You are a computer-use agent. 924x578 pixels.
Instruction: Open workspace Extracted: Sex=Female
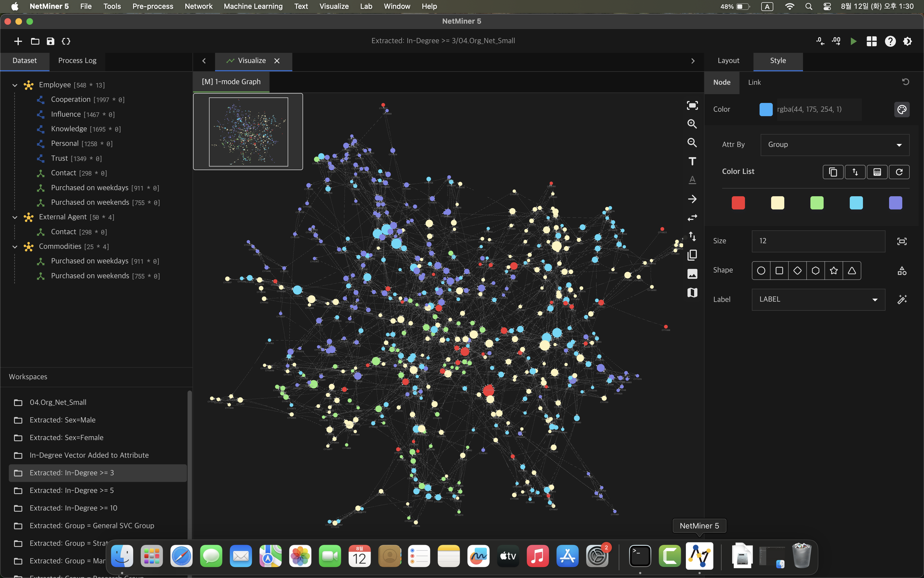click(98, 438)
